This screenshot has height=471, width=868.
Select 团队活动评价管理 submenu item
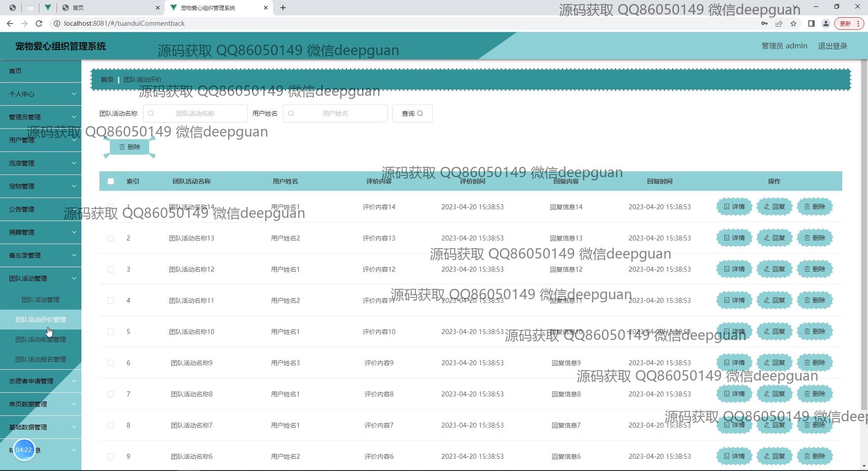(x=41, y=320)
